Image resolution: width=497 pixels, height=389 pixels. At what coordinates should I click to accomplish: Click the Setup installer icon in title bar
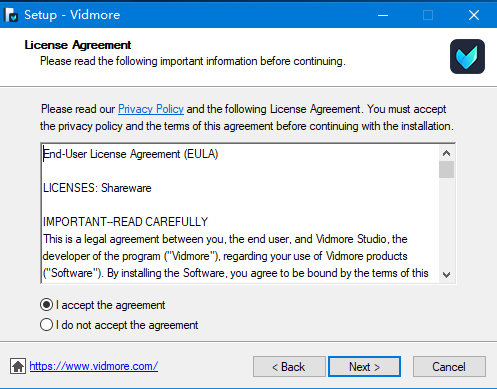pos(11,15)
